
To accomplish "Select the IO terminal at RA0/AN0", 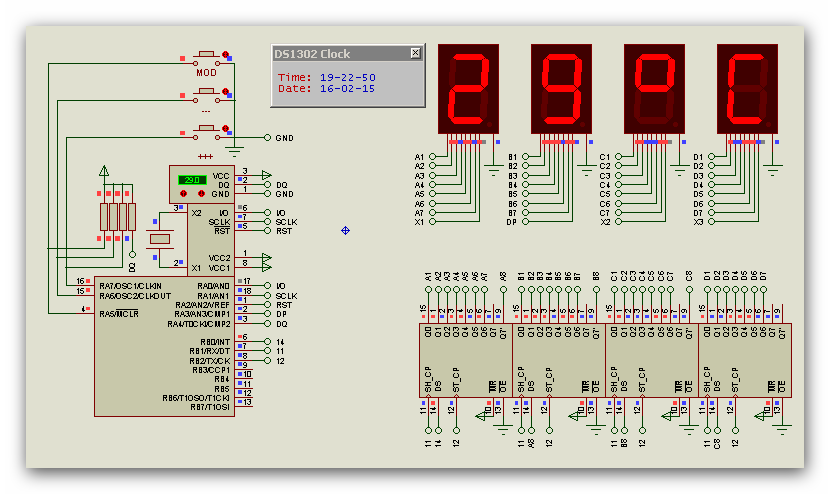I will pos(268,286).
